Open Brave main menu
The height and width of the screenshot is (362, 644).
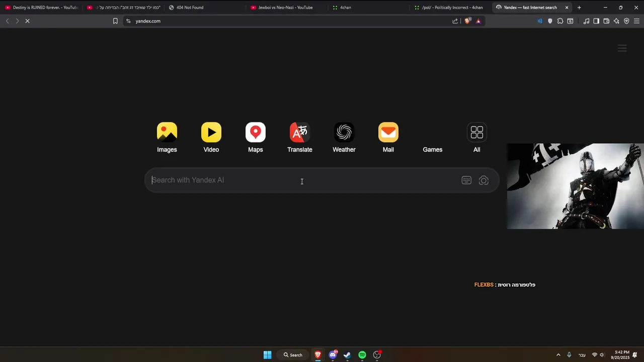[x=636, y=21]
